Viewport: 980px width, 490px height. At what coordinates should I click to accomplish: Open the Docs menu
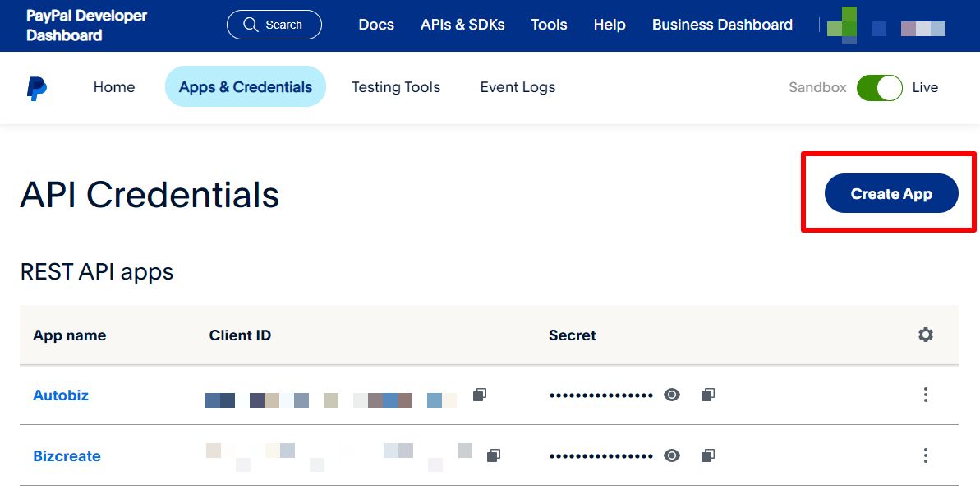click(x=376, y=25)
